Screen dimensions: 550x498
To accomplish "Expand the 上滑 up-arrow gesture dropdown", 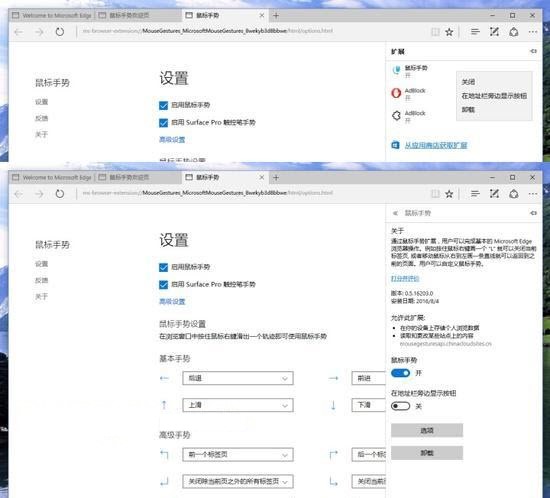I will pyautogui.click(x=238, y=405).
